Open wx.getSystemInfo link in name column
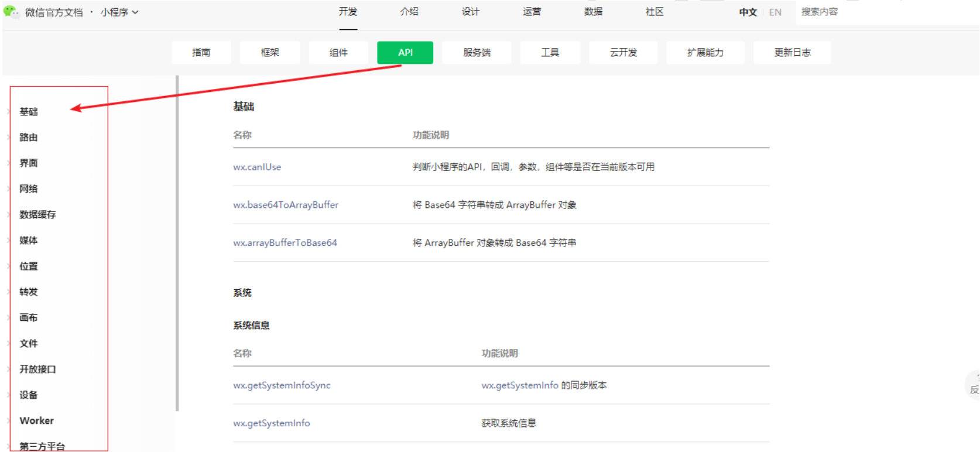Viewport: 980px width, 452px height. tap(272, 423)
